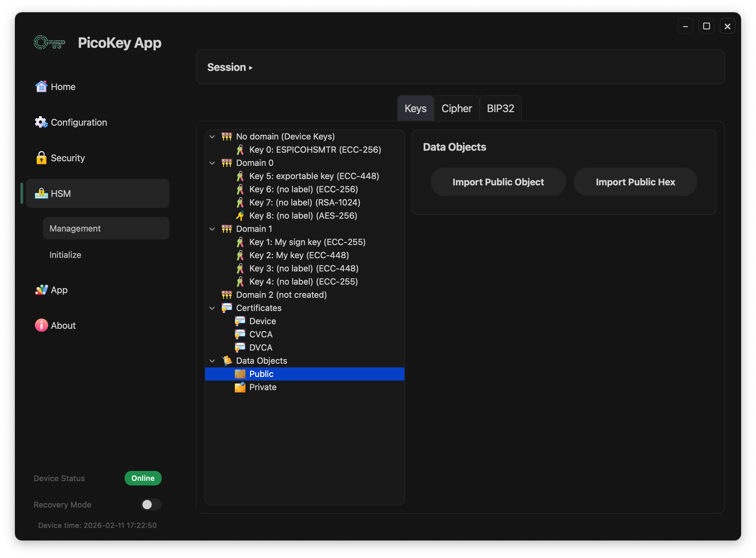Collapse the Certificates tree node
Screen dimensions: 756x558
click(212, 308)
